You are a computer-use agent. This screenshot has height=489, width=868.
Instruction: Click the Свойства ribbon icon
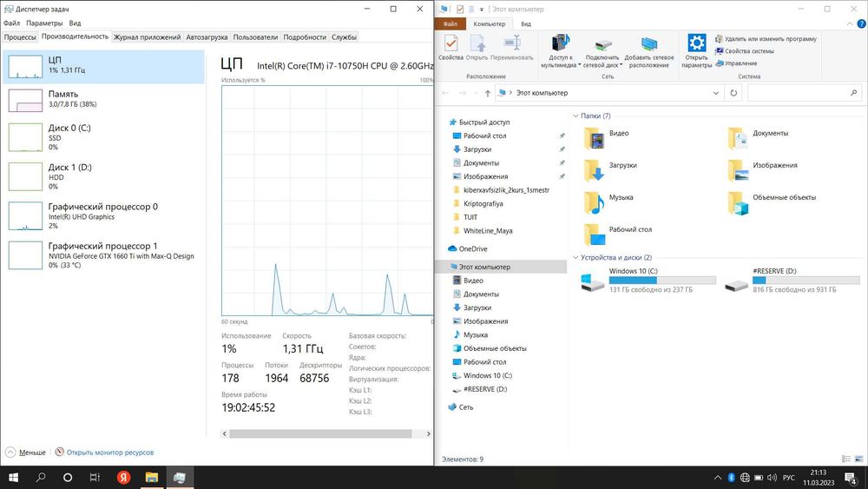pos(450,48)
